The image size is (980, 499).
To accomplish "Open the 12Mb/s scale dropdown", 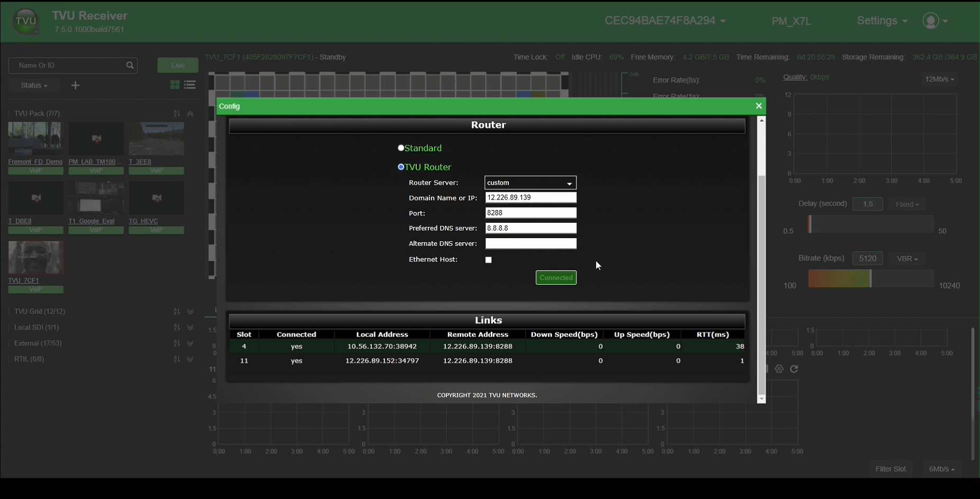I will [939, 79].
